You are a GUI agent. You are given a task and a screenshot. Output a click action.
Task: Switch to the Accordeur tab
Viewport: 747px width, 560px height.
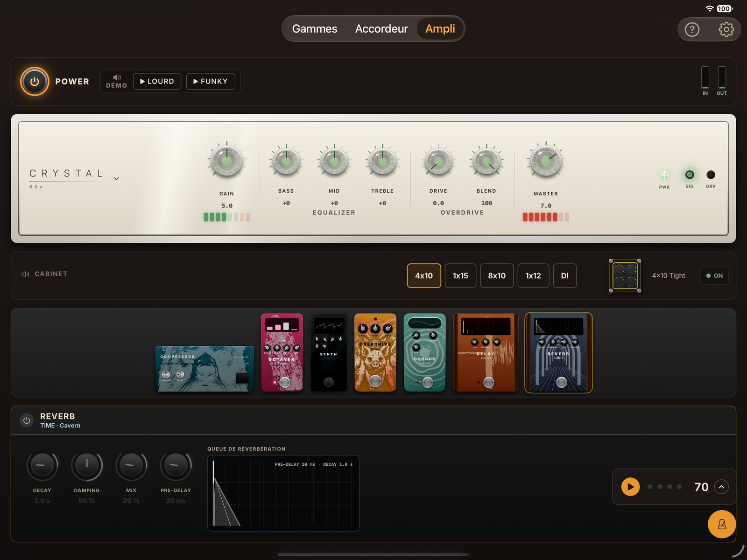point(381,29)
